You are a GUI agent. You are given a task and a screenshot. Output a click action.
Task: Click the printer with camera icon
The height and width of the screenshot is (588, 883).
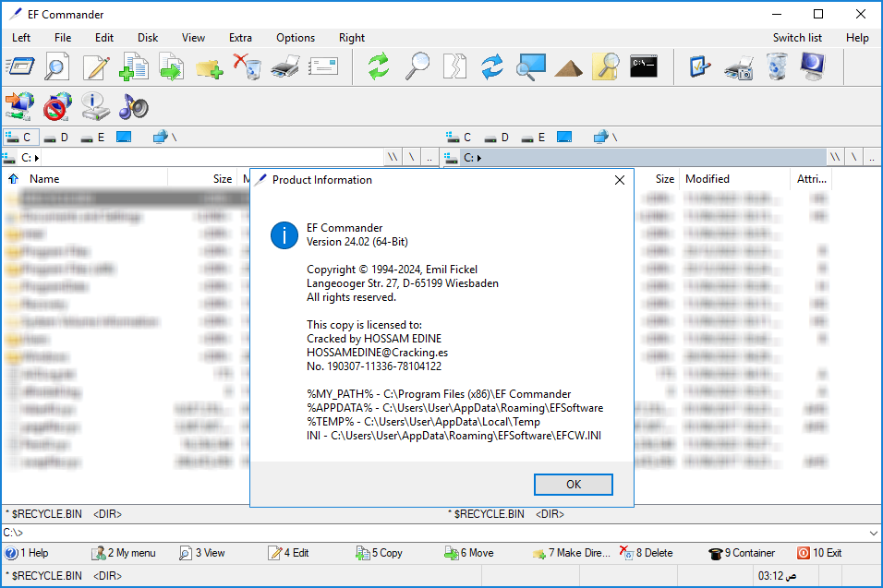pyautogui.click(x=739, y=67)
